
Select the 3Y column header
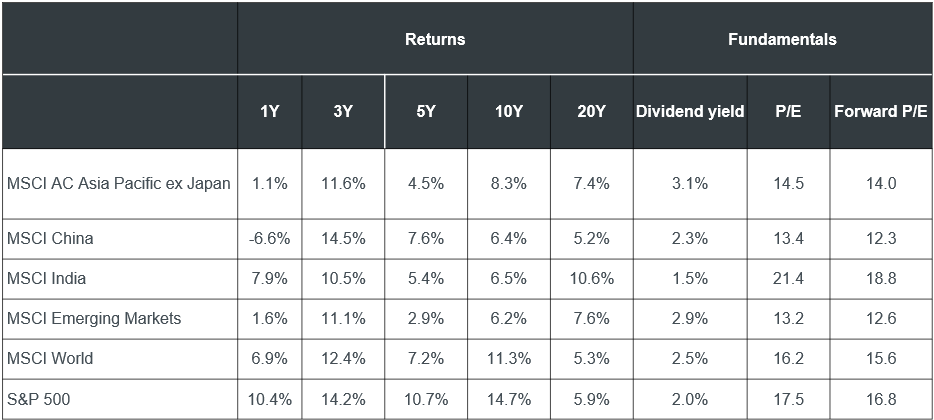tap(343, 111)
